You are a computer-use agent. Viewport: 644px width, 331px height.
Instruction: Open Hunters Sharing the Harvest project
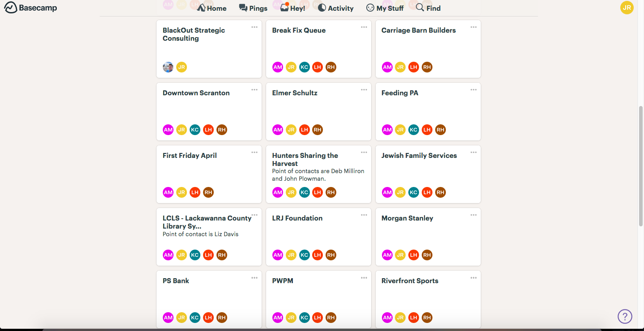tap(305, 159)
